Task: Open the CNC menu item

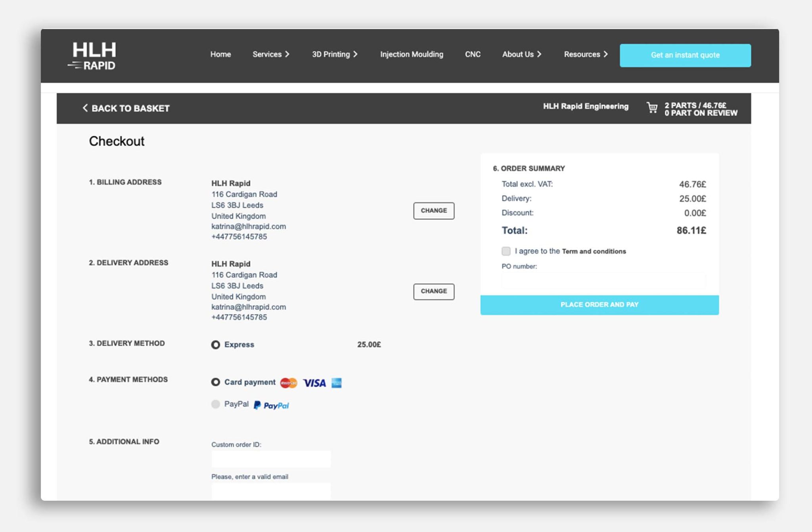Action: click(473, 54)
